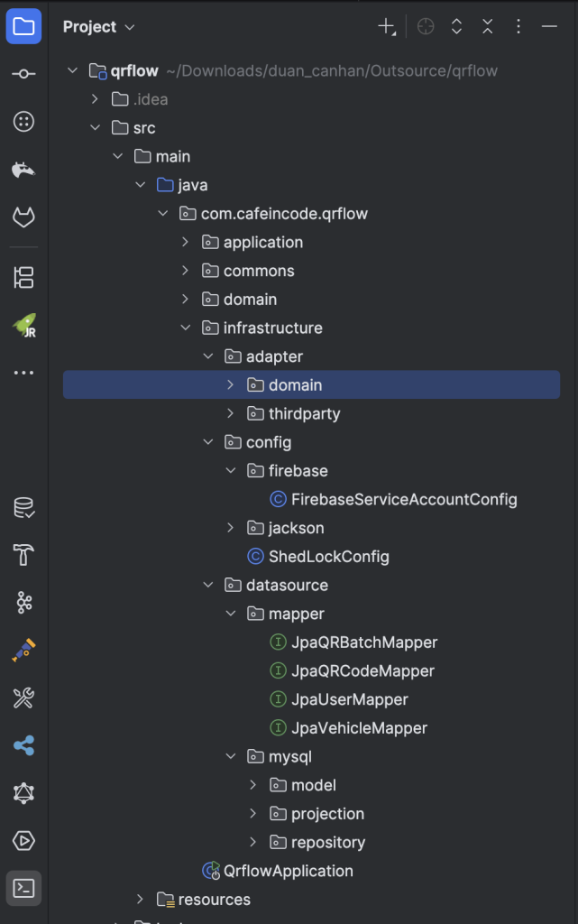This screenshot has height=924, width=578.
Task: Open the Project view dropdown
Action: (x=99, y=27)
